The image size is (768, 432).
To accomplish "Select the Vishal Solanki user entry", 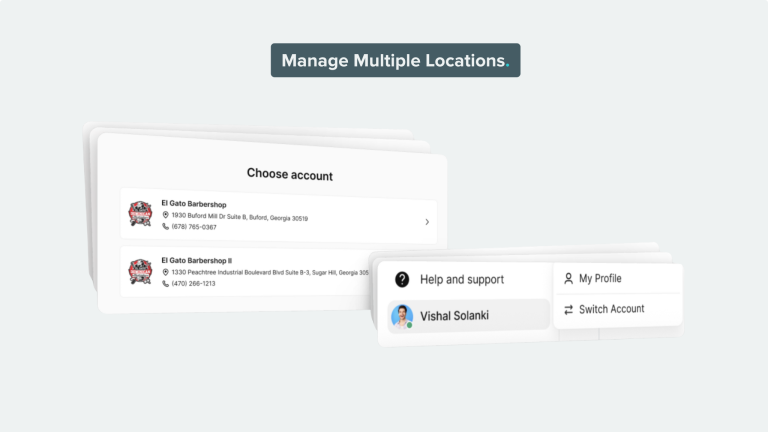I will point(468,316).
